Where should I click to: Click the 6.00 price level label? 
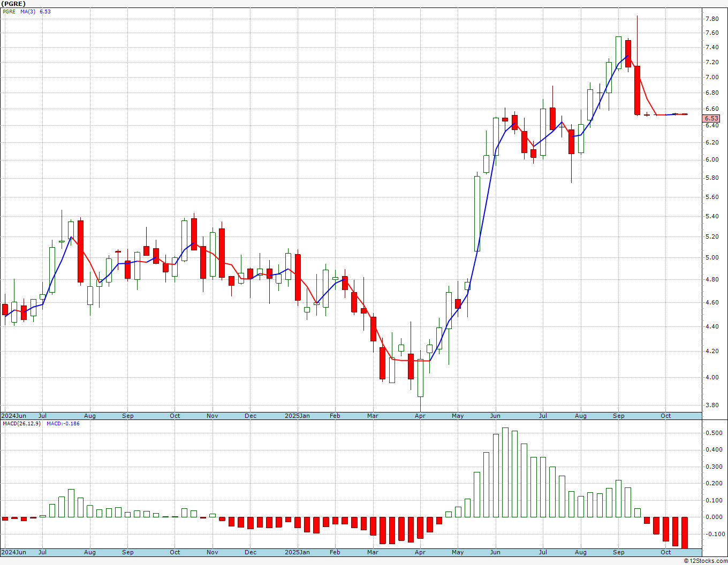[712, 159]
